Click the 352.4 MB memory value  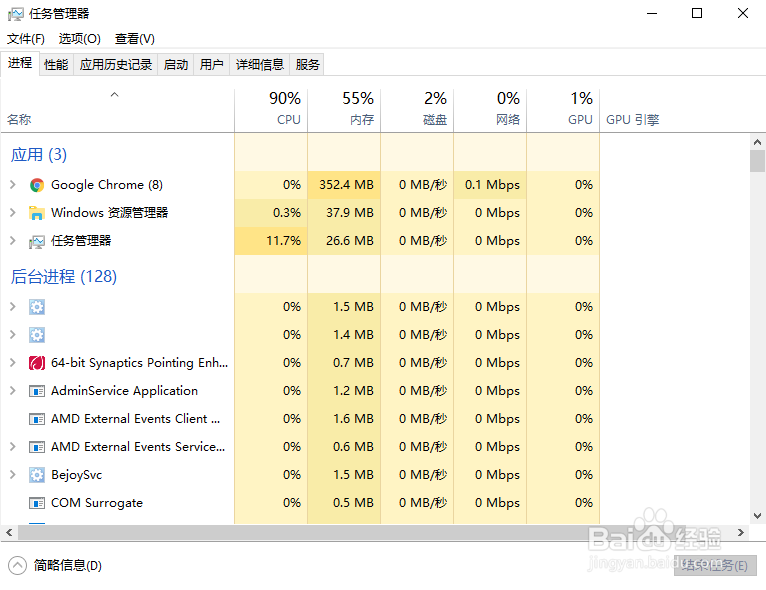346,185
